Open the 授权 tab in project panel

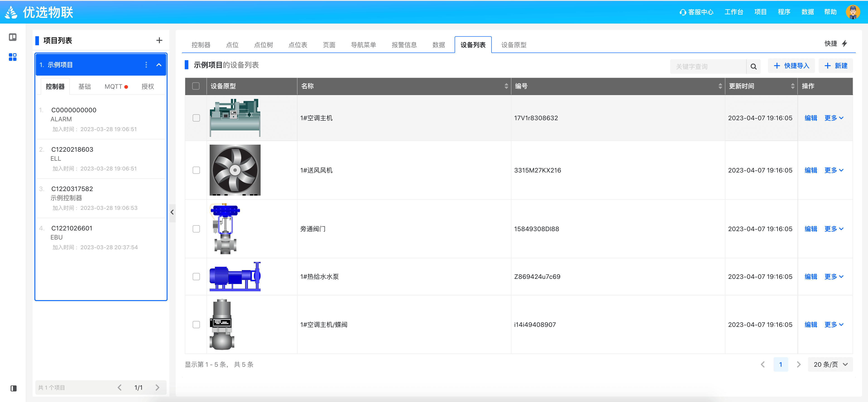tap(148, 87)
